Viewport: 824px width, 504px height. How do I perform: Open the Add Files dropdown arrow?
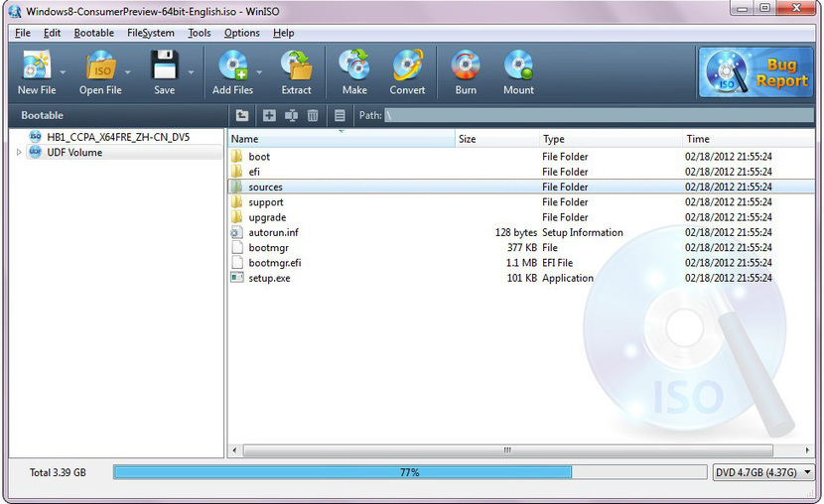(259, 72)
